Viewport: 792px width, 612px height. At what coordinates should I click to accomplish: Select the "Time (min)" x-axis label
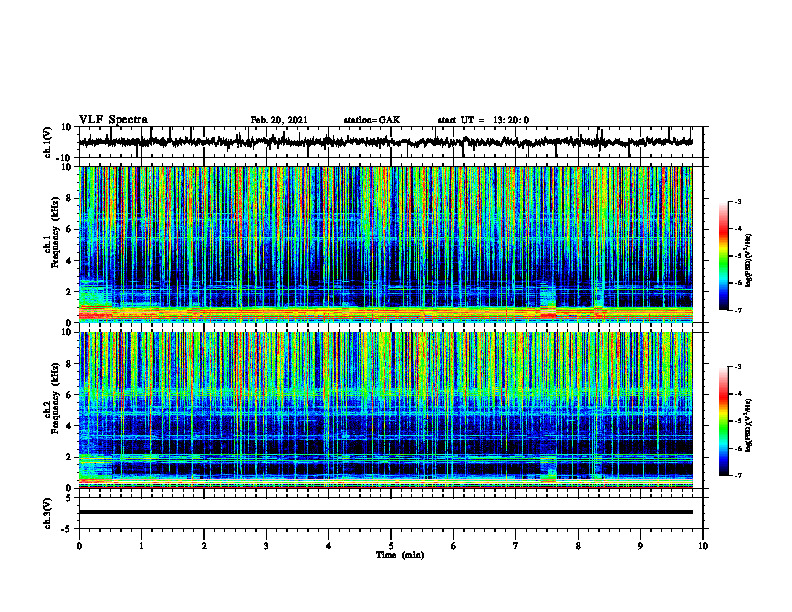coord(400,555)
